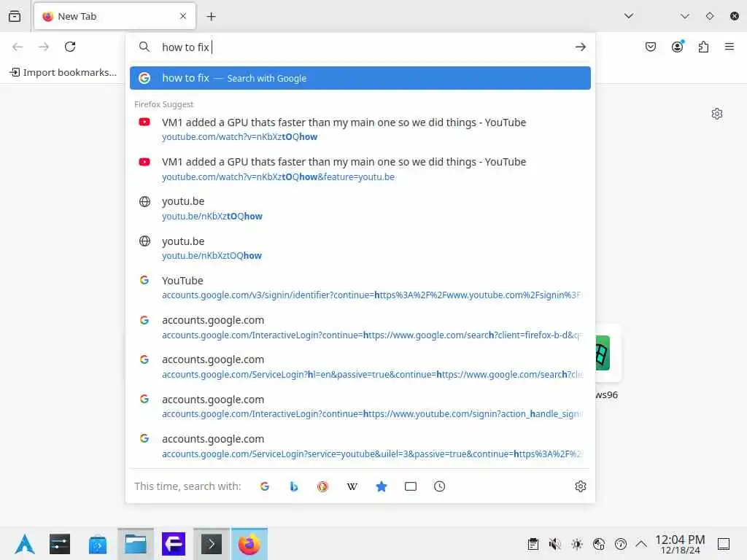Open the list all tabs chevron
The height and width of the screenshot is (560, 747).
(629, 16)
